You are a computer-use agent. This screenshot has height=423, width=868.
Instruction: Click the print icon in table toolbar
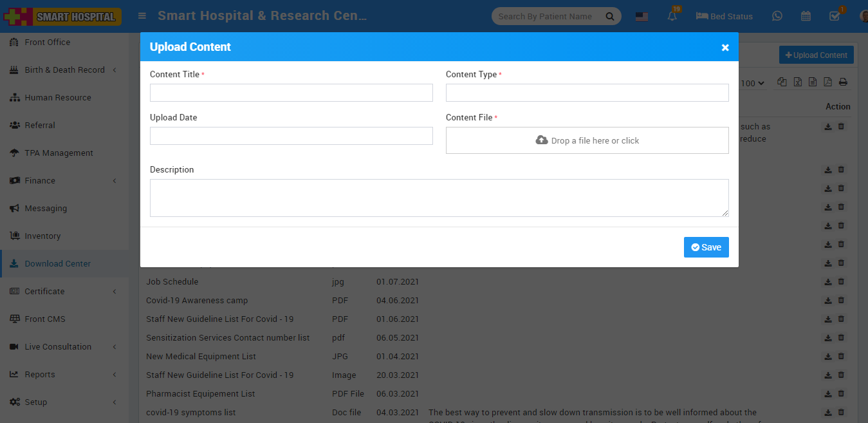(x=843, y=82)
